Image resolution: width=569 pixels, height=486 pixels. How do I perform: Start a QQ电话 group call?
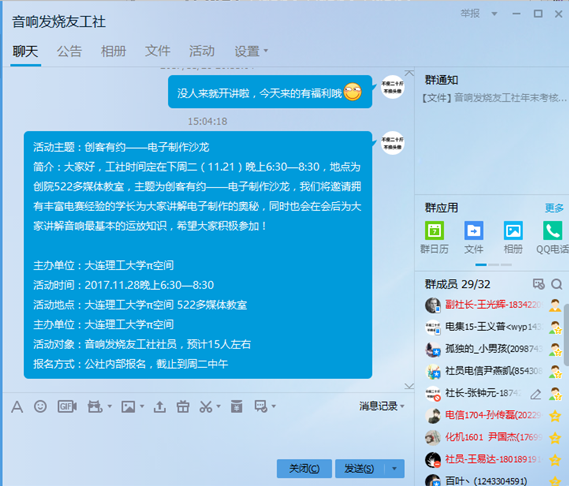tap(553, 238)
